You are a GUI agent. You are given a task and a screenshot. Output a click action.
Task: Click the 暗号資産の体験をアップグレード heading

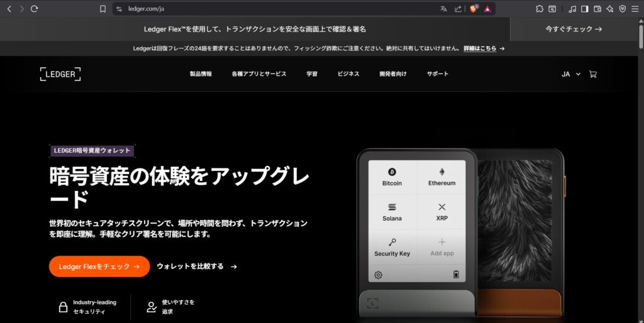click(x=179, y=188)
